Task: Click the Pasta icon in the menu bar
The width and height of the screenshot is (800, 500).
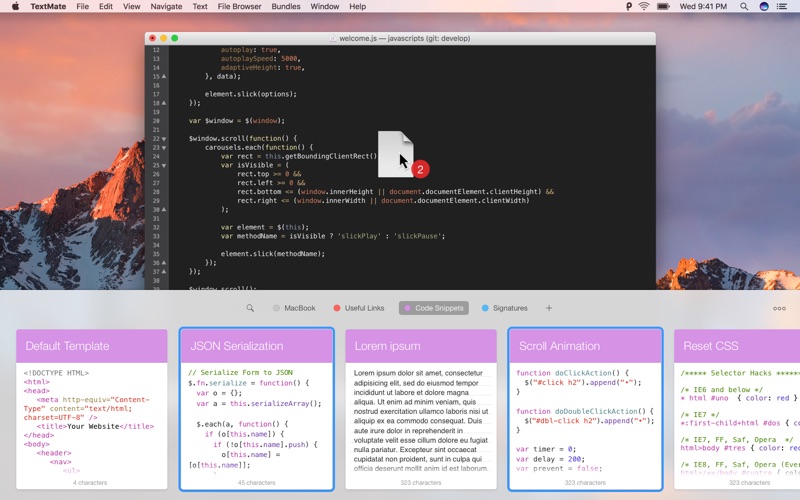Action: point(628,7)
